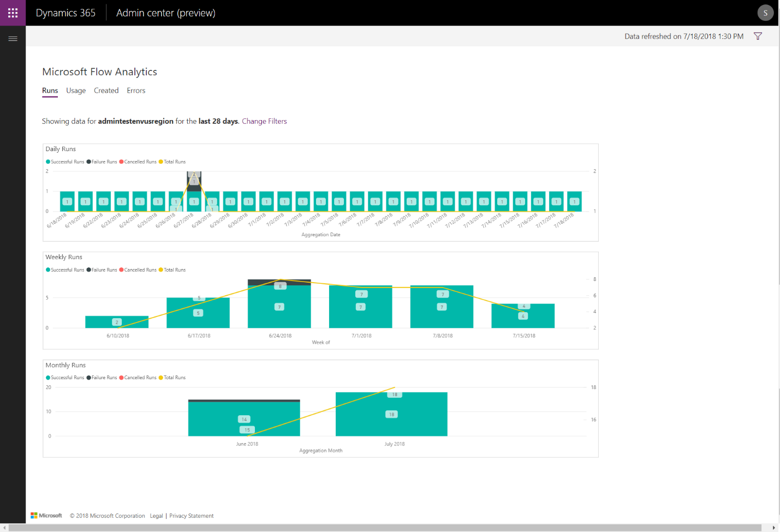Image resolution: width=780 pixels, height=532 pixels.
Task: Open the app launcher waffle icon
Action: pos(13,13)
